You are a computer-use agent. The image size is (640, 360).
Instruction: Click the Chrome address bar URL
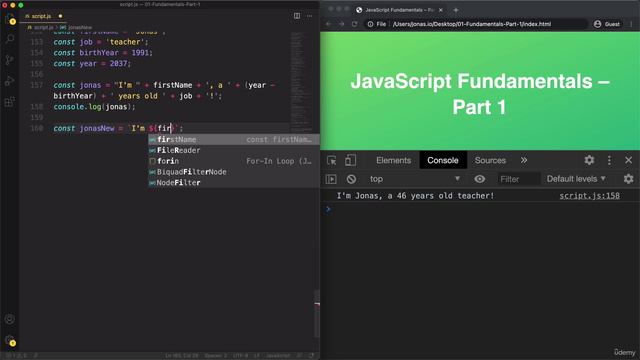(471, 24)
